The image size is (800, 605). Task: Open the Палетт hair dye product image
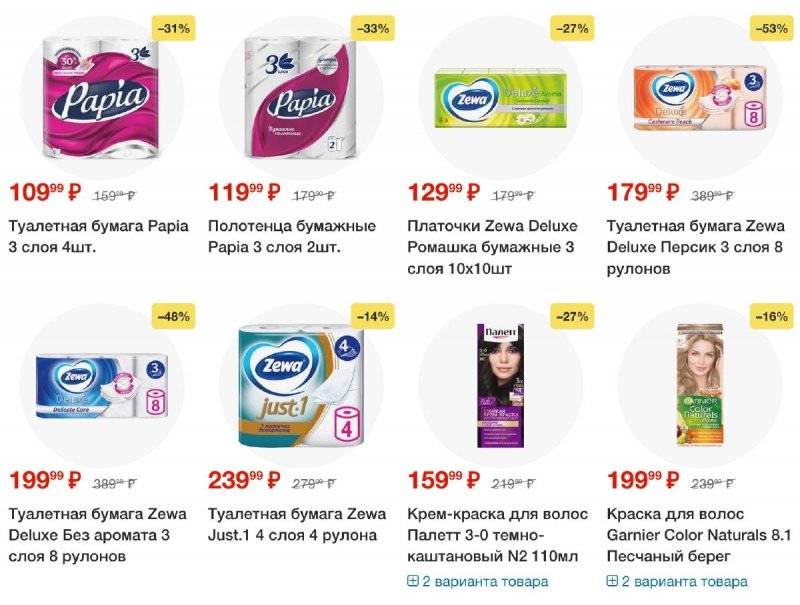501,385
